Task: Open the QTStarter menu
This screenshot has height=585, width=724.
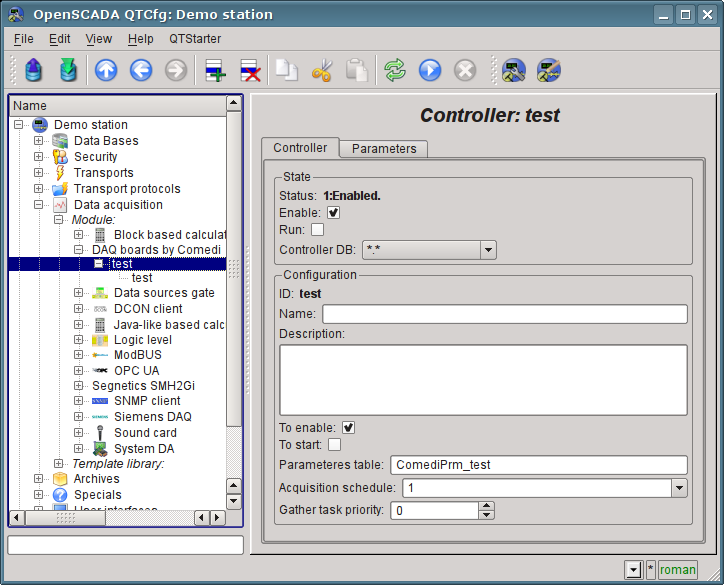Action: [x=195, y=39]
